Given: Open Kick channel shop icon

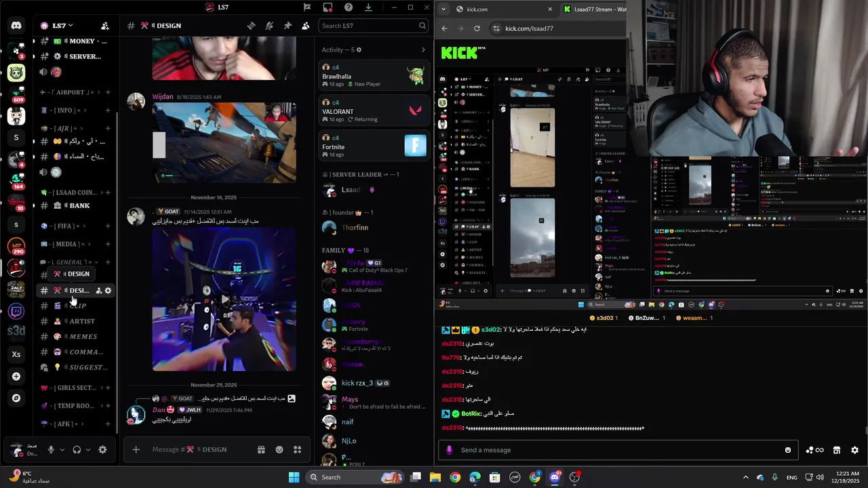Looking at the screenshot, I should 837,450.
